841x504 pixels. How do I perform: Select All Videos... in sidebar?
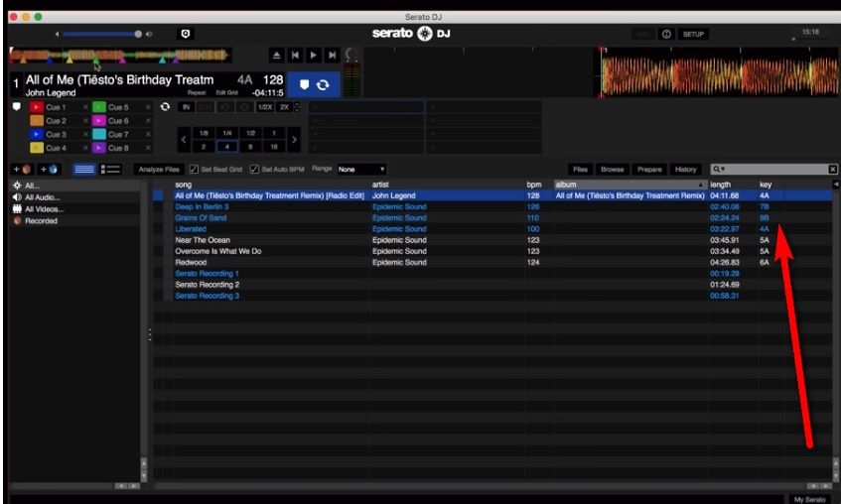click(x=75, y=209)
